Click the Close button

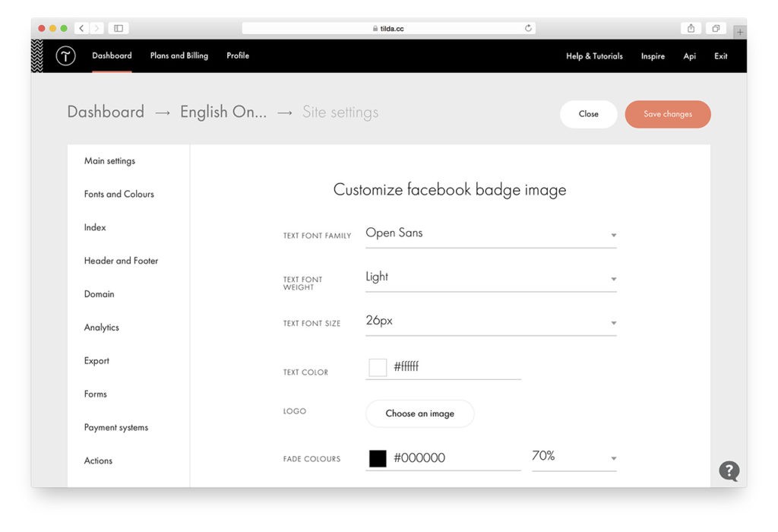click(x=589, y=114)
